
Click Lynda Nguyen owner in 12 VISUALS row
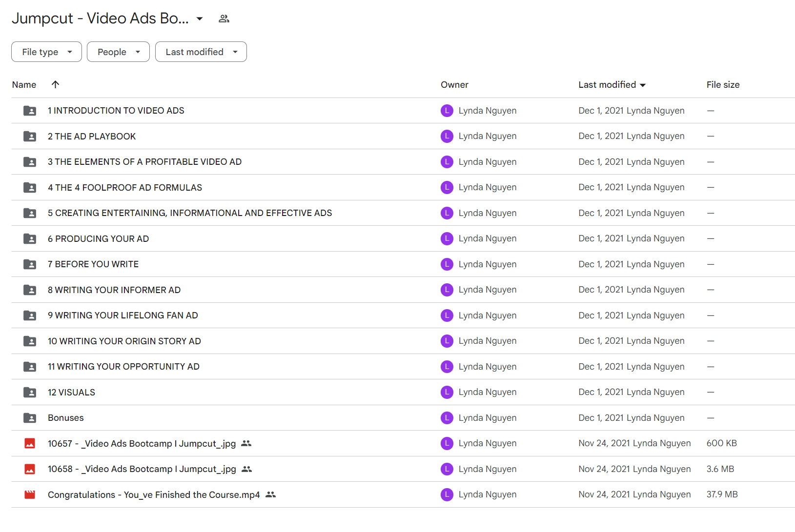pyautogui.click(x=488, y=392)
